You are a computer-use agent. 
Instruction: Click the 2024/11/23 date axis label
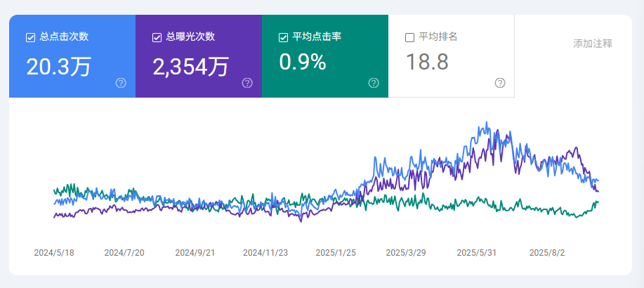click(x=265, y=253)
